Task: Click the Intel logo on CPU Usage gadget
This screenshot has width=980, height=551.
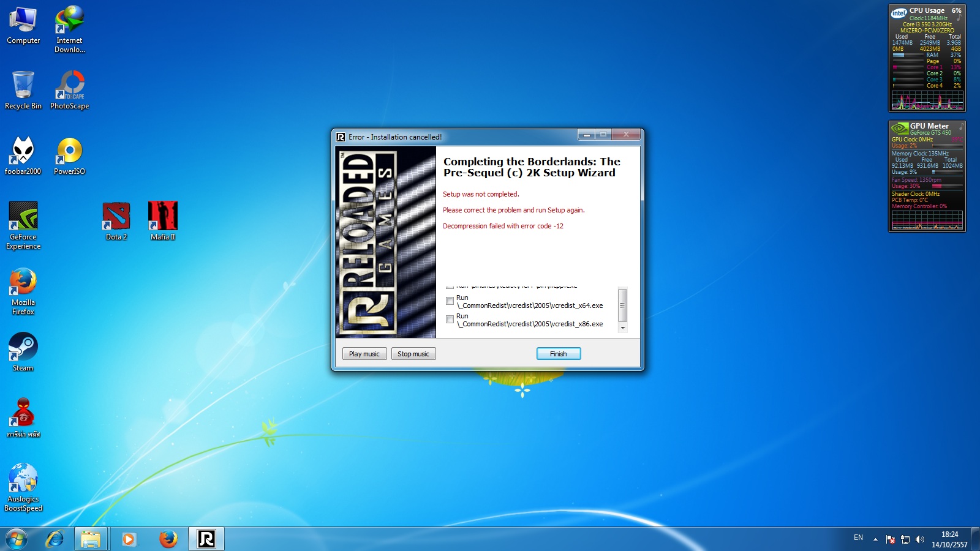Action: point(899,13)
